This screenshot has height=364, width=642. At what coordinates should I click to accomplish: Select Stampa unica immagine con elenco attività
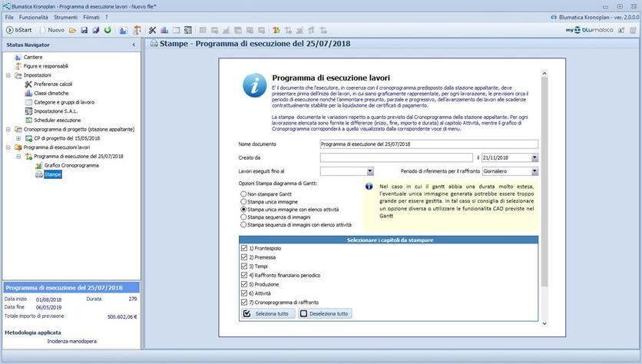(x=243, y=209)
